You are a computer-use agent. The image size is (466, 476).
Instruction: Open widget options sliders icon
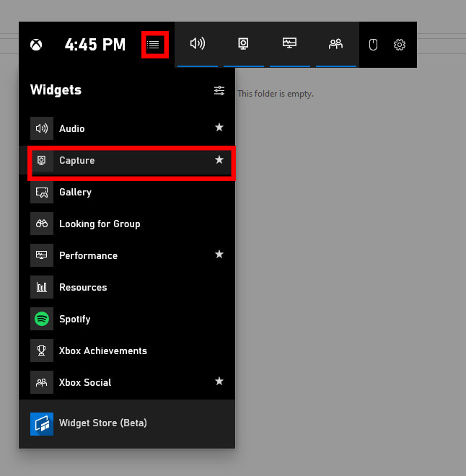(219, 90)
